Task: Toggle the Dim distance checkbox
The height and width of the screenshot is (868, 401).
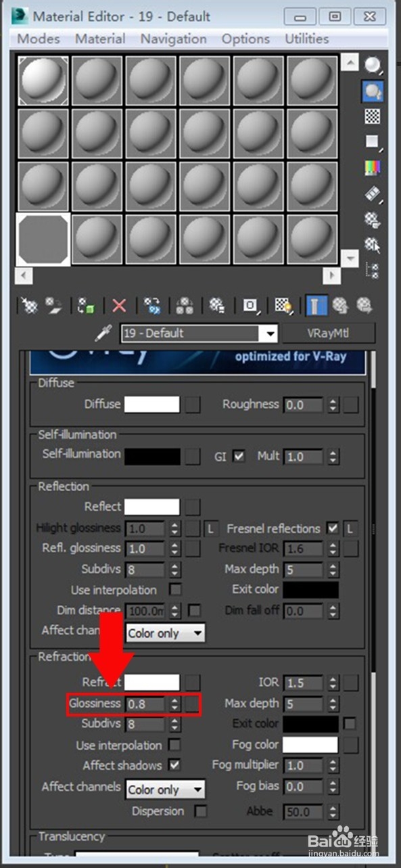Action: 195,610
